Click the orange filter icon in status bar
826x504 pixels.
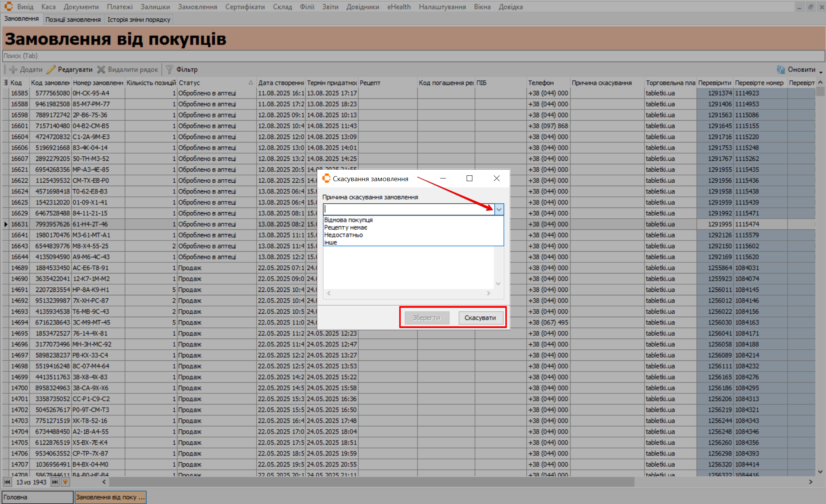click(x=66, y=482)
